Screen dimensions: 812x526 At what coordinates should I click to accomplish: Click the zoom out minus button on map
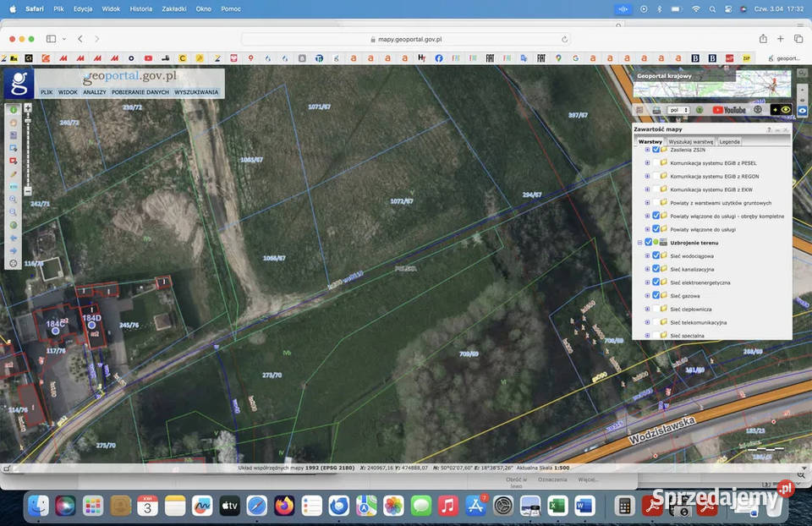pyautogui.click(x=28, y=192)
